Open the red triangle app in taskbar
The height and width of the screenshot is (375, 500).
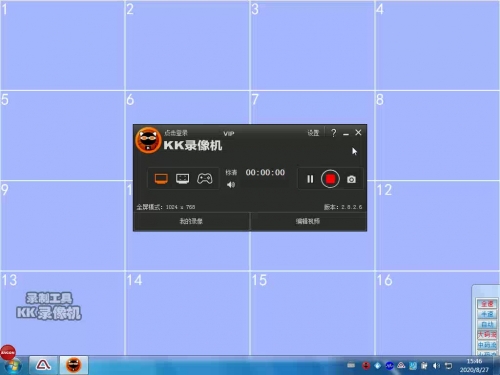coord(43,365)
